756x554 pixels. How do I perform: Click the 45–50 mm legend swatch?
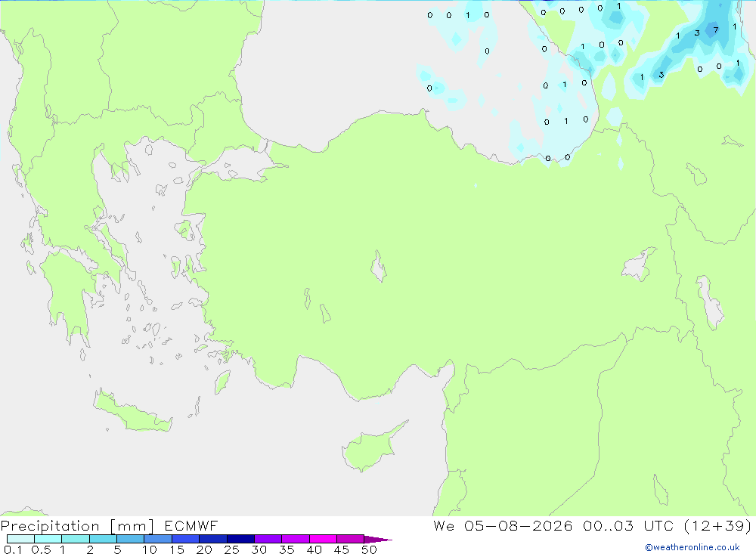pyautogui.click(x=351, y=539)
